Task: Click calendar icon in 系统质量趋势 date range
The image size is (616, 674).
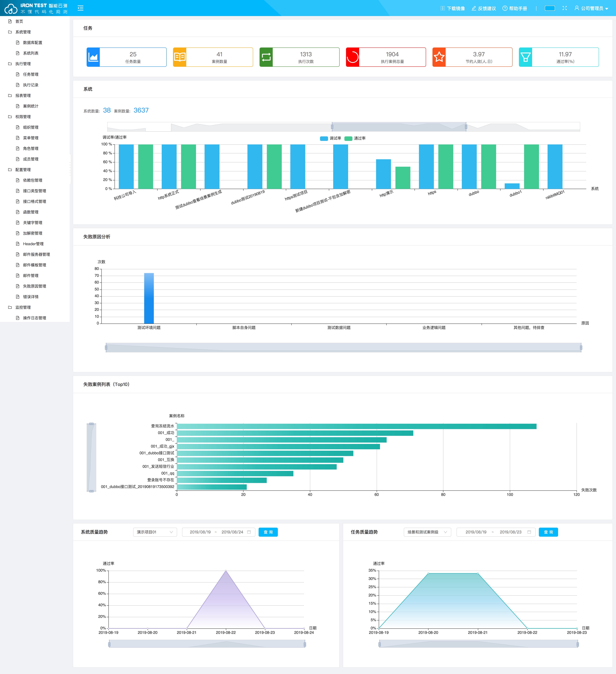Action: coord(249,532)
